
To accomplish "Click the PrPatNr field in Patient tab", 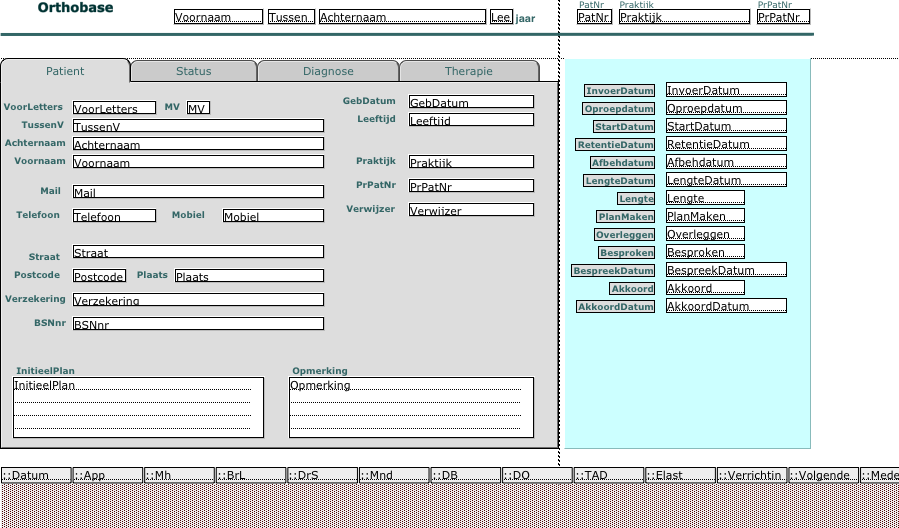I will tap(471, 186).
